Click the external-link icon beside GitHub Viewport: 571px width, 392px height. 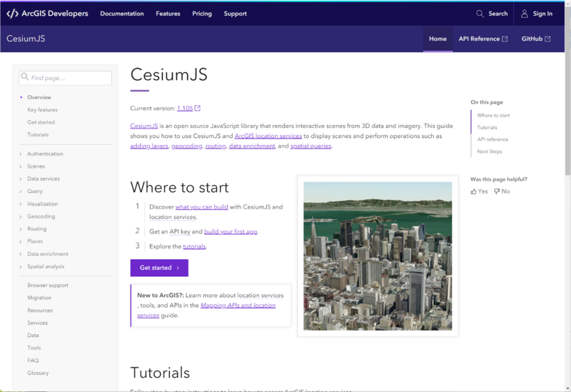[547, 39]
